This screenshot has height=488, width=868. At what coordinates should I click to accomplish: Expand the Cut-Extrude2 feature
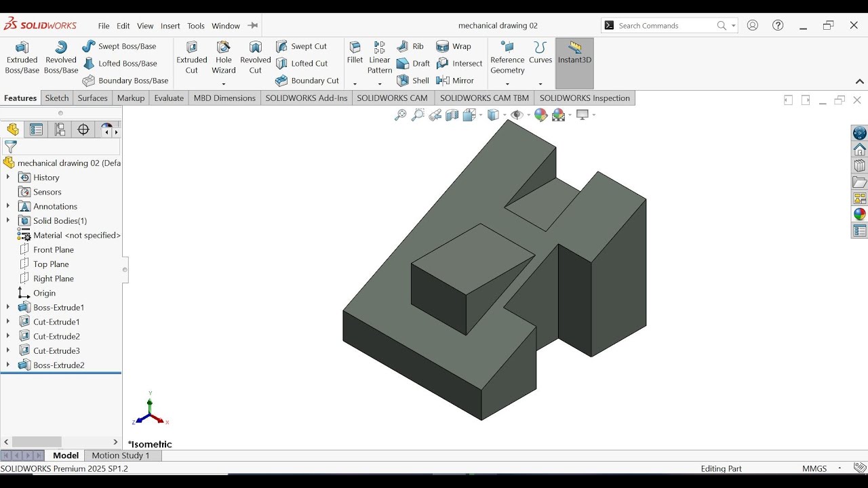(8, 336)
